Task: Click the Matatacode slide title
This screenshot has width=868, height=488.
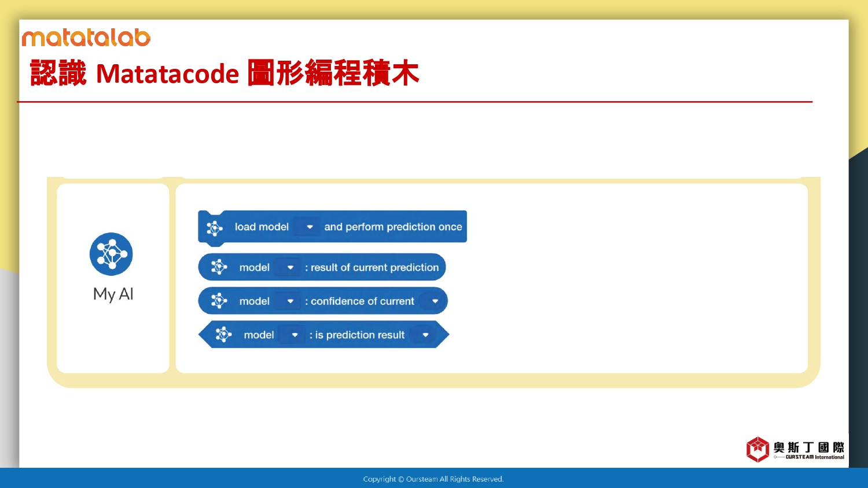Action: (225, 73)
